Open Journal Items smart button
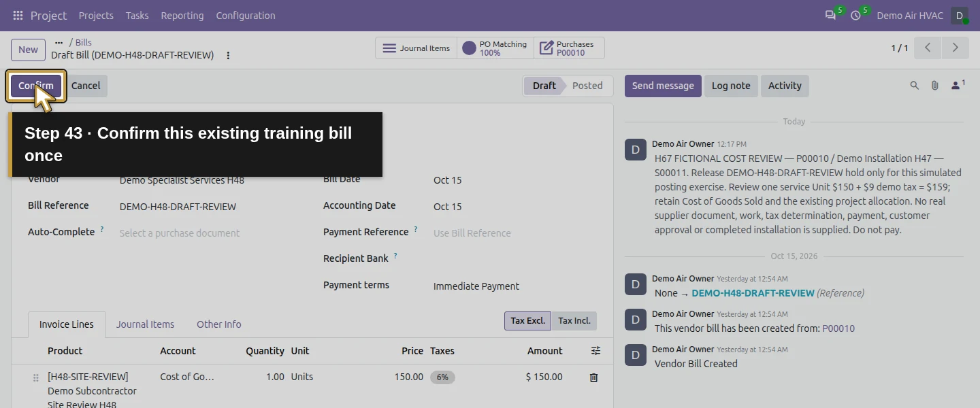 pyautogui.click(x=416, y=48)
